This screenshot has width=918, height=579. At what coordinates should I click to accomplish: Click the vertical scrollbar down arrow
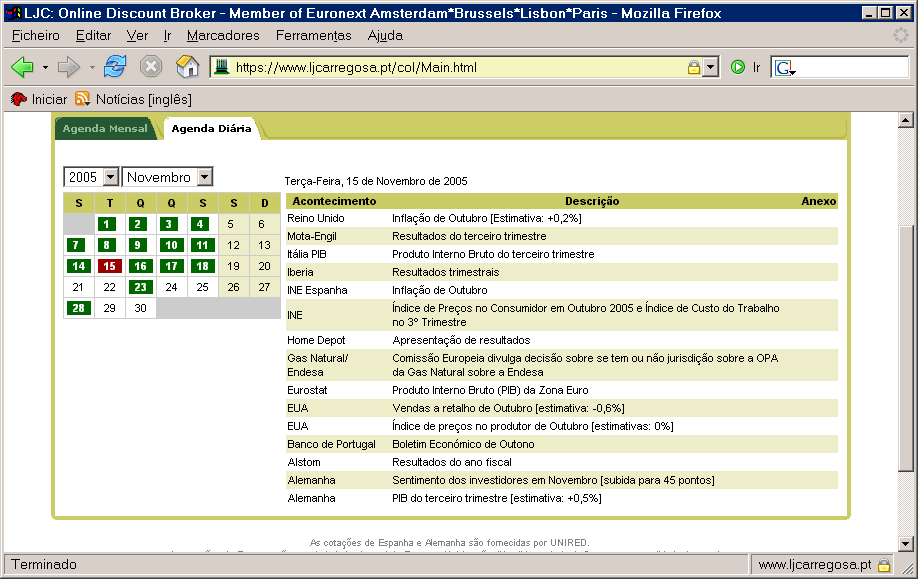[x=906, y=544]
